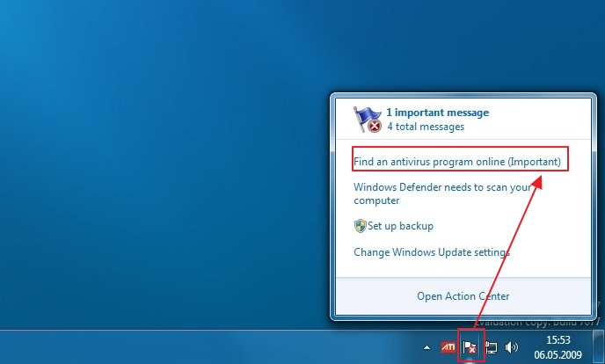Click the '4 total messages' text
605x364 pixels.
tap(426, 127)
